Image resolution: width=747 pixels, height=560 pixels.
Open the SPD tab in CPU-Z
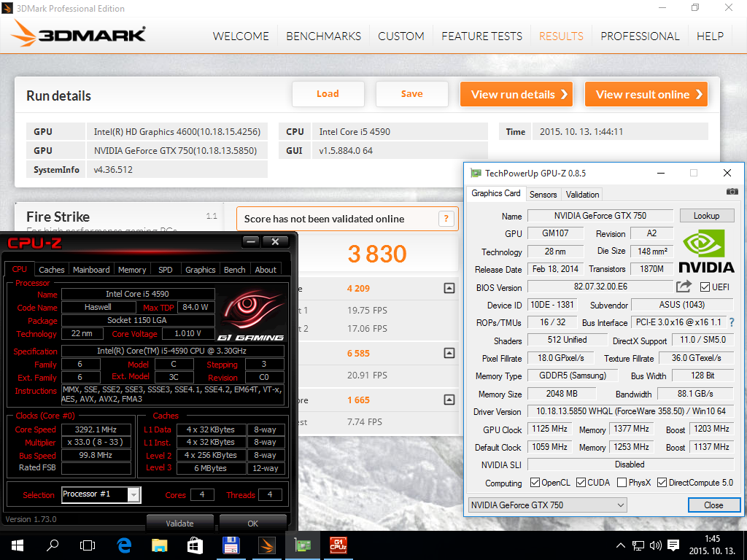[x=166, y=270]
